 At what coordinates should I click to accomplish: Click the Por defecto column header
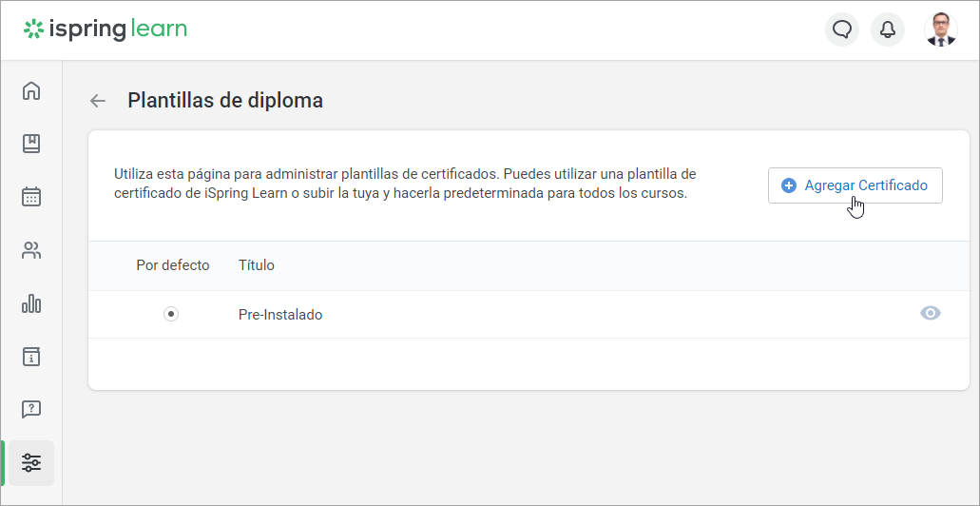coord(172,265)
